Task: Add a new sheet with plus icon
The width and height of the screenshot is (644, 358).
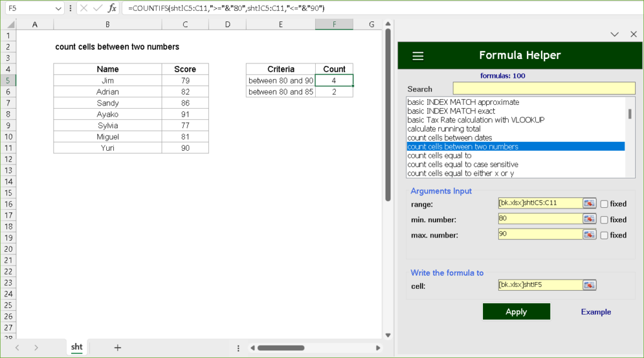Action: [x=118, y=348]
